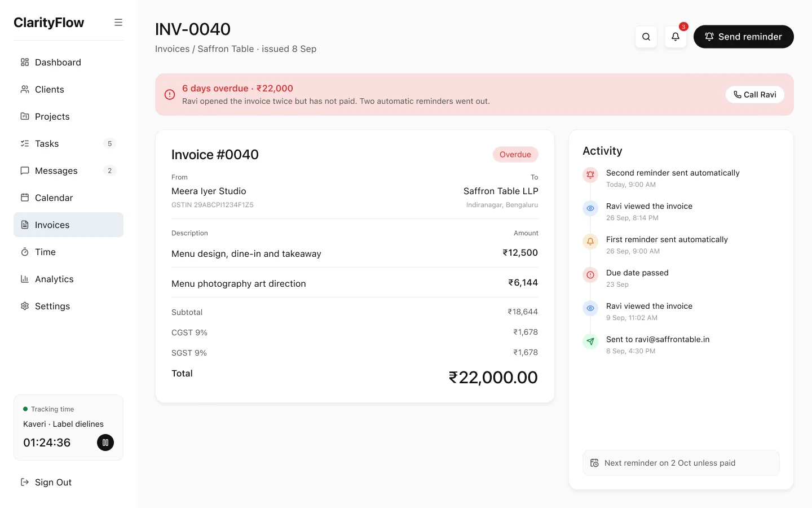Click Sign Out
The image size is (812, 508).
tap(68, 482)
